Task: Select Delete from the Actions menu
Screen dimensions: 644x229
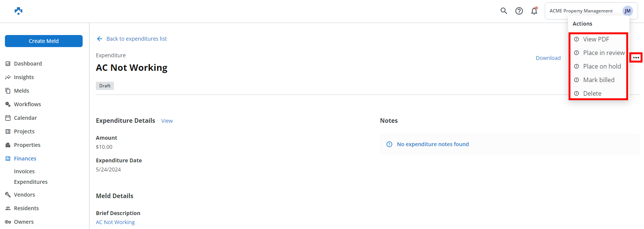Action: coord(592,93)
